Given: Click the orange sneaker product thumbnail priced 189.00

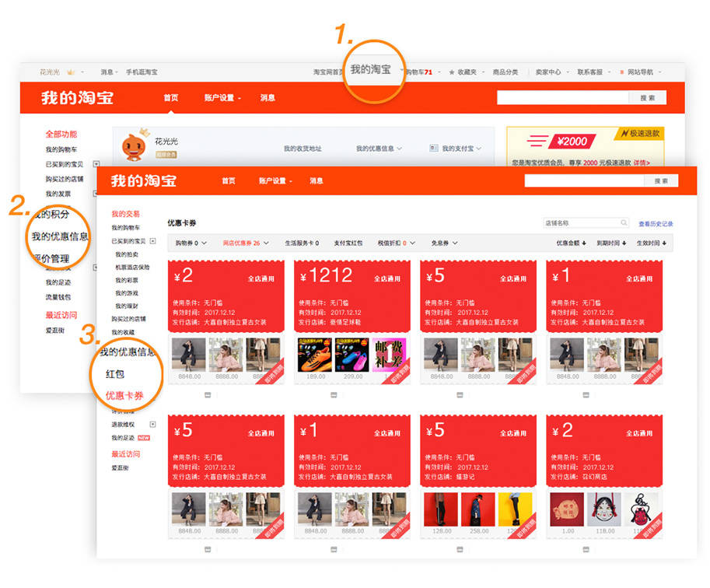Looking at the screenshot, I should point(313,355).
